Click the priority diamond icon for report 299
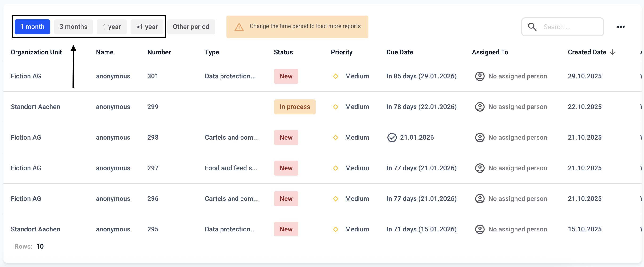This screenshot has width=644, height=267. point(335,107)
